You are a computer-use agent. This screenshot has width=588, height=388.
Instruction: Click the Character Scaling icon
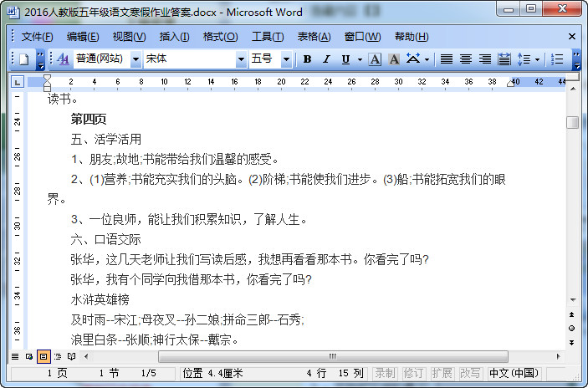[413, 59]
